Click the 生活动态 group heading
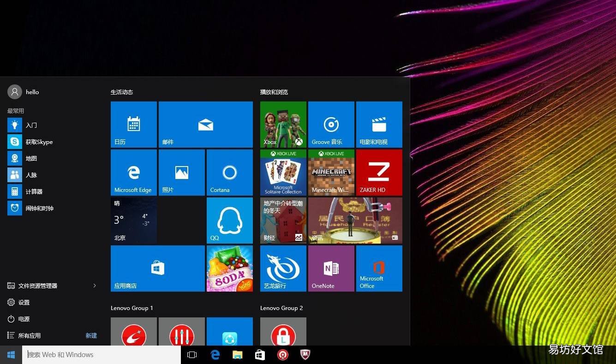This screenshot has height=364, width=616. (122, 92)
